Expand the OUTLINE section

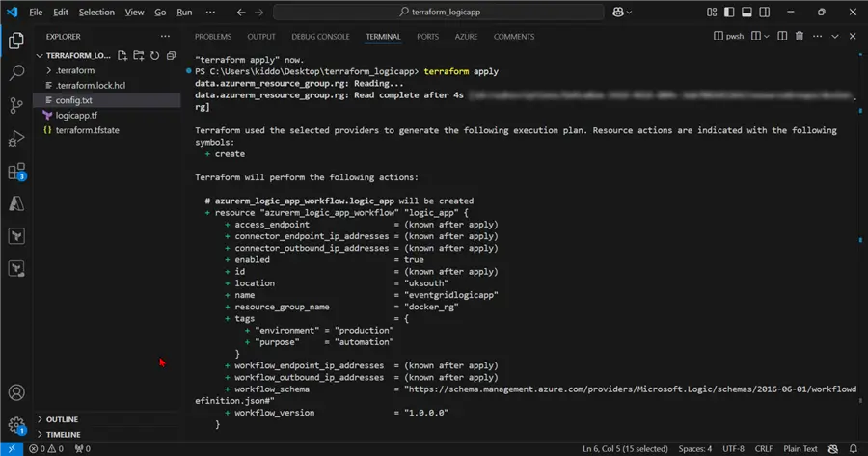click(x=62, y=419)
